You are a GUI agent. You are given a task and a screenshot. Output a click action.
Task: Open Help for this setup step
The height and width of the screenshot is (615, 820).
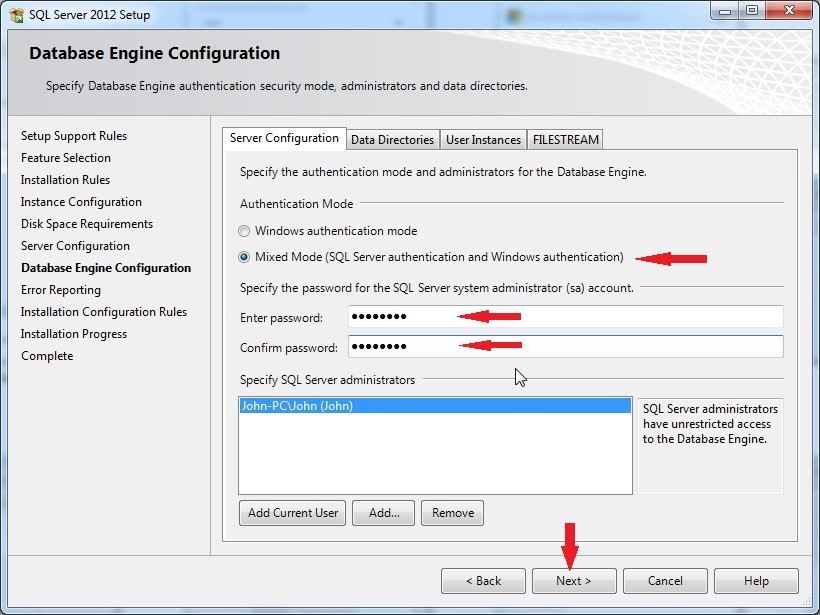756,581
